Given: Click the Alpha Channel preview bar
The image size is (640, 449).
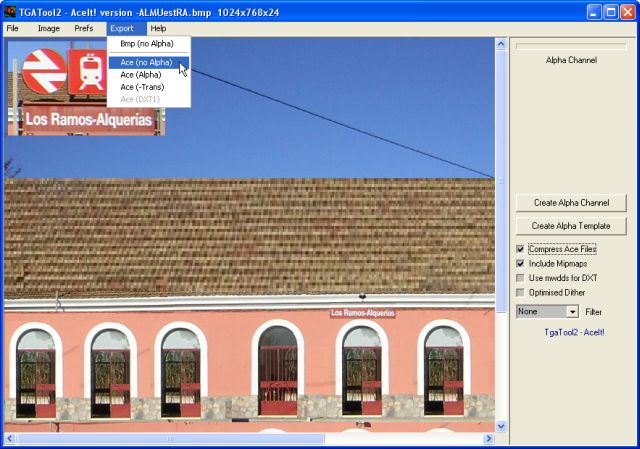Looking at the screenshot, I should pos(571,46).
